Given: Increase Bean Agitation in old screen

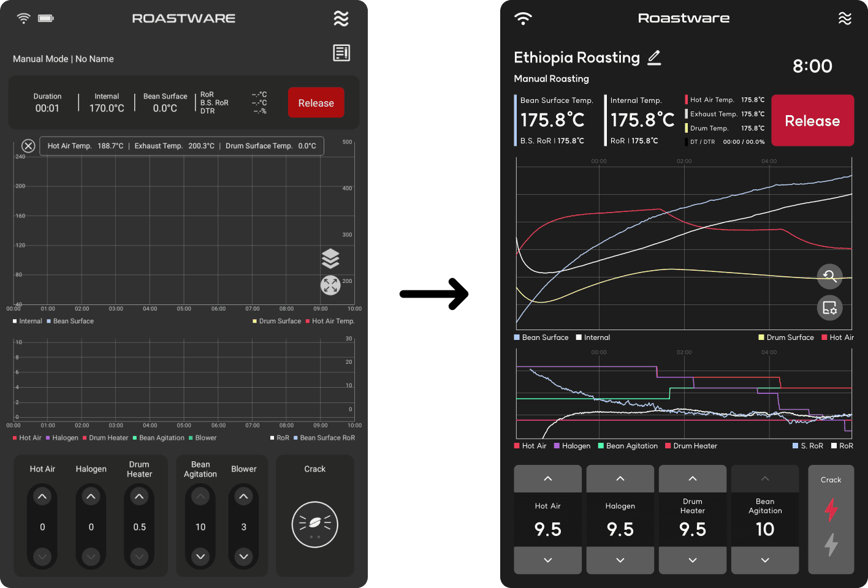Looking at the screenshot, I should [x=200, y=496].
